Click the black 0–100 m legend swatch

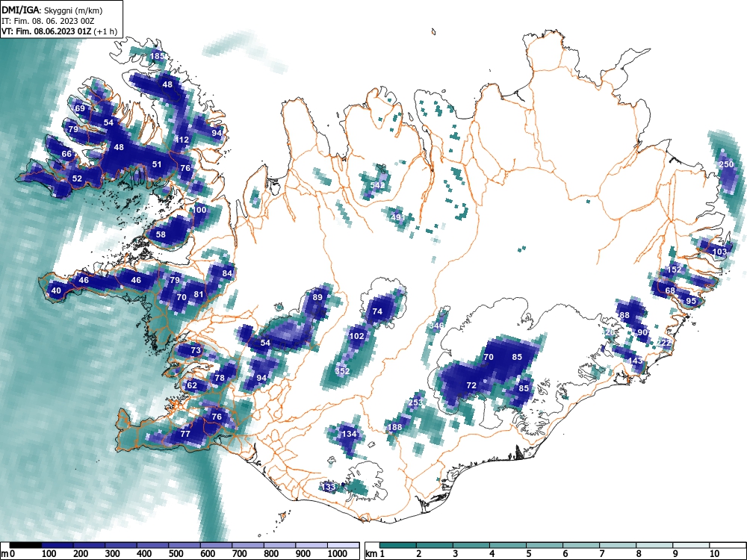(25, 545)
